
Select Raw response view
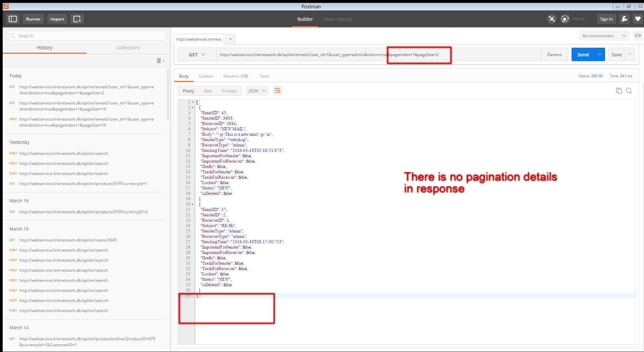coord(208,91)
